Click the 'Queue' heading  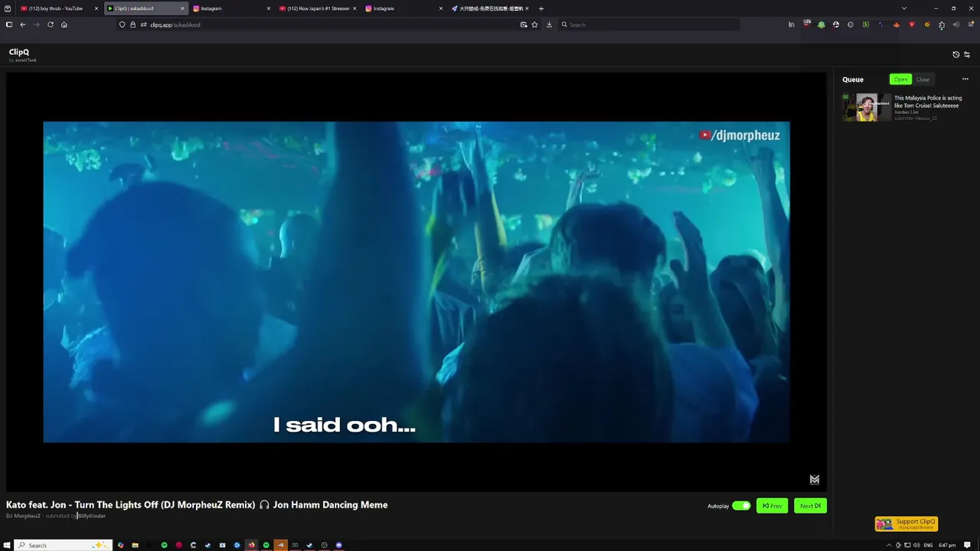coord(853,80)
